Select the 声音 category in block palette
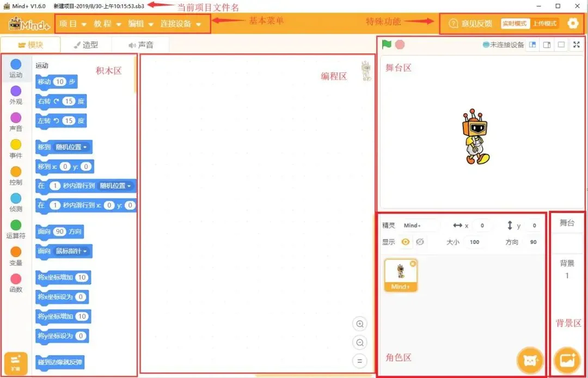Viewport: 588px width, 378px height. coord(16,122)
